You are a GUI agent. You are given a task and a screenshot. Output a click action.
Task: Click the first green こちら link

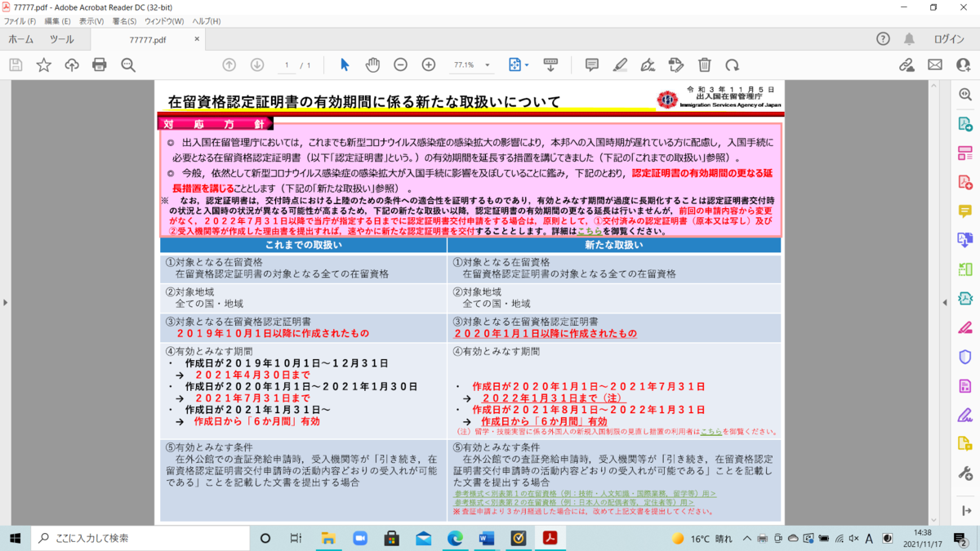[590, 232]
